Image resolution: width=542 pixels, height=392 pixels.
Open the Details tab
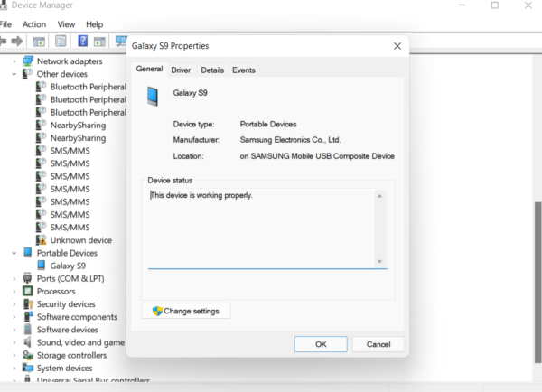[212, 70]
